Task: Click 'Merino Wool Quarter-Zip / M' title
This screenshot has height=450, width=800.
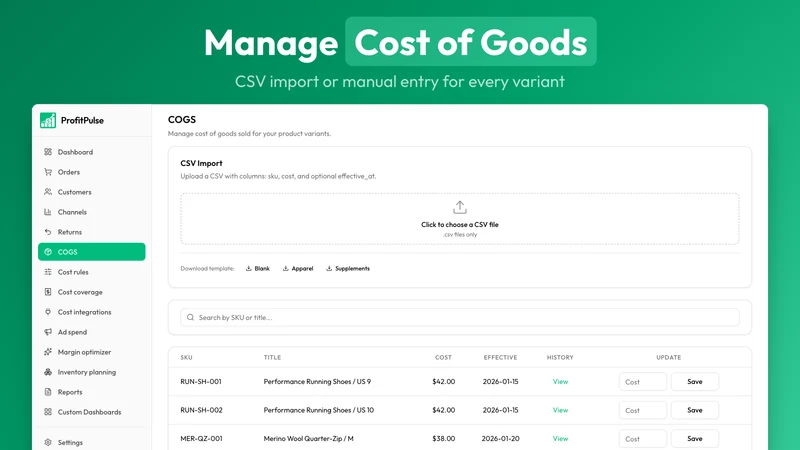Action: pos(308,439)
